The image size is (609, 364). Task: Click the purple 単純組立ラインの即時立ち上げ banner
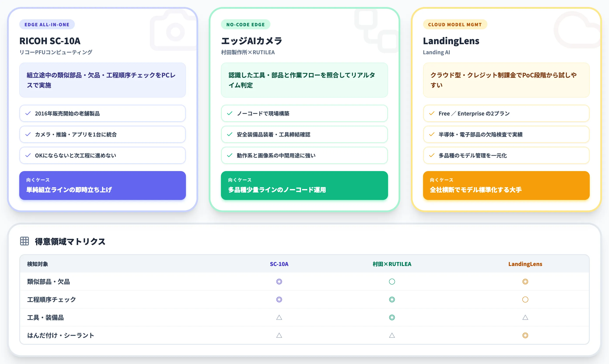pyautogui.click(x=103, y=185)
